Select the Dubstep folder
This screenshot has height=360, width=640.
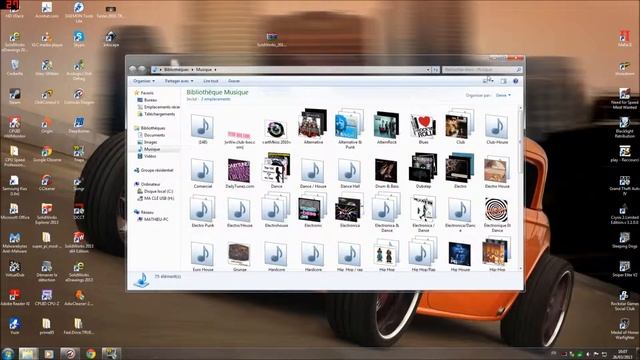(x=423, y=171)
